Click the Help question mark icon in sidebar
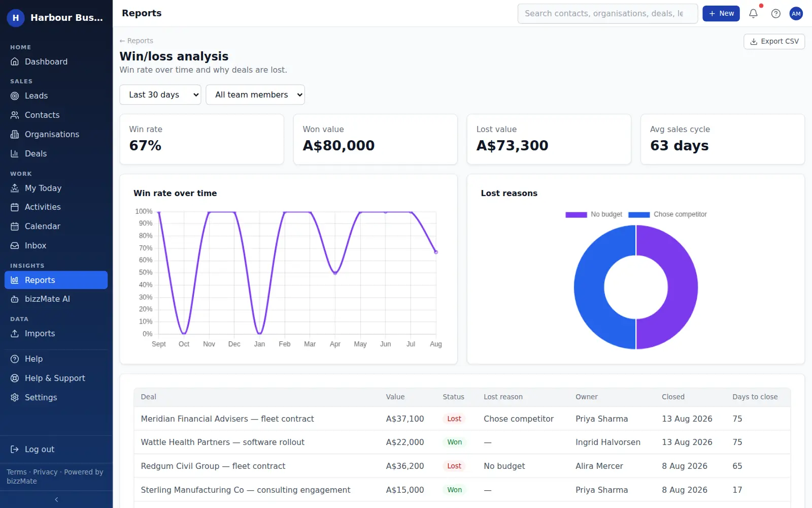This screenshot has width=812, height=508. click(x=15, y=359)
